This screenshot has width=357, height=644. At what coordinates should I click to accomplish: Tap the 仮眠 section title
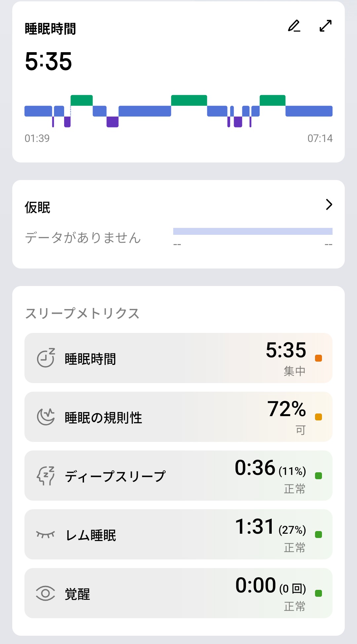[x=38, y=208]
